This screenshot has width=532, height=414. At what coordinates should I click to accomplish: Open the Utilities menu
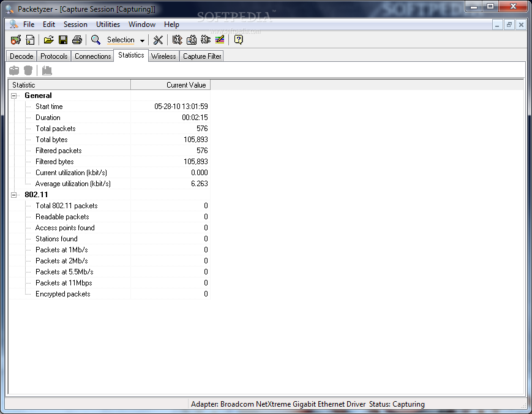(x=108, y=24)
